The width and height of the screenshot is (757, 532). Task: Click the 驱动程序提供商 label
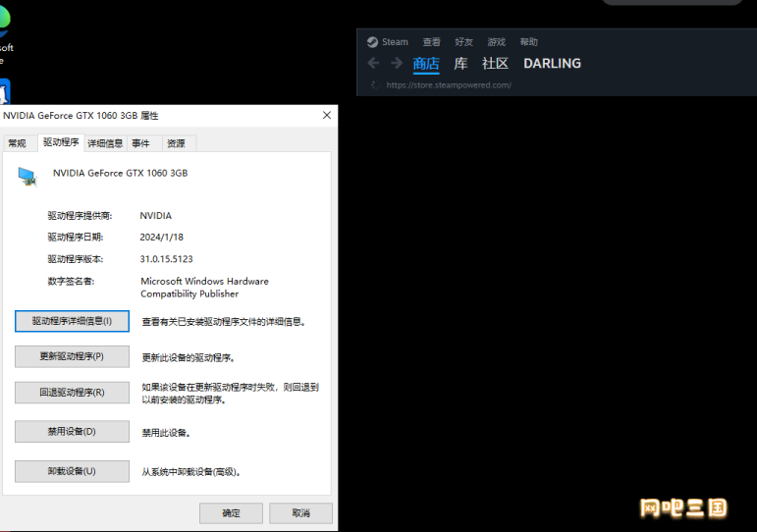click(80, 216)
